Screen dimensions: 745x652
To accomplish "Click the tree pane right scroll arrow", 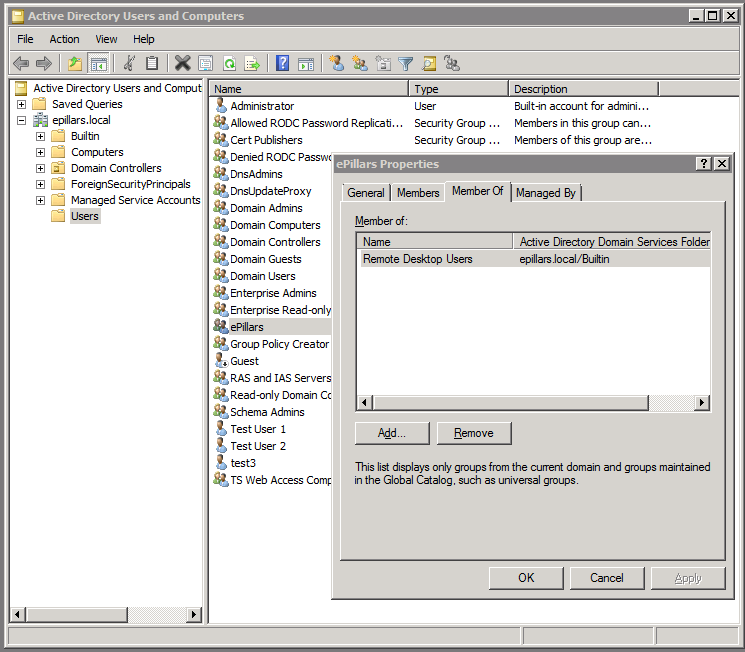I will pos(193,614).
